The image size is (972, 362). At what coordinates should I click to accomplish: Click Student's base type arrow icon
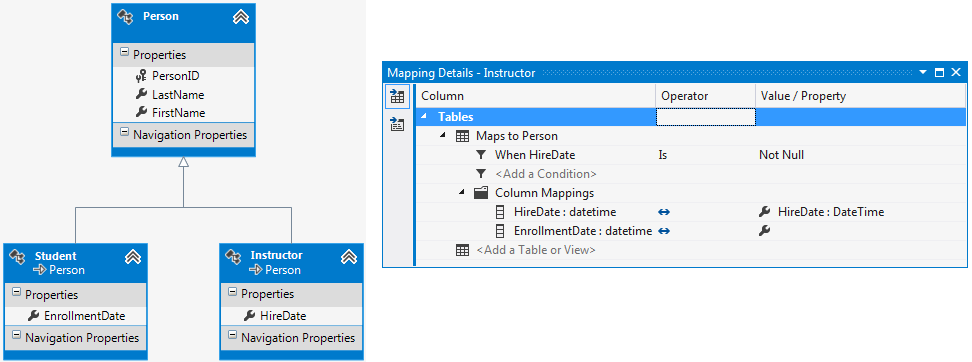click(39, 270)
